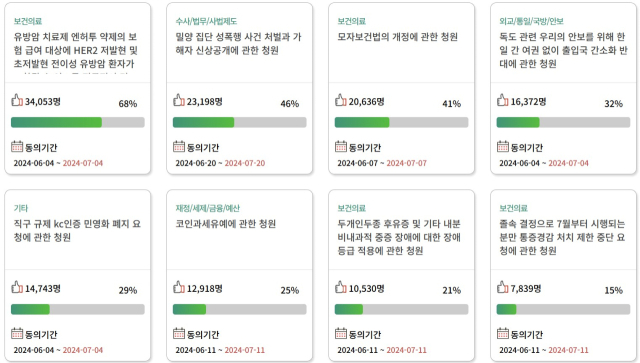This screenshot has height=363, width=640.
Task: Click thumbs-up icon beside 20,636명
Action: 341,100
